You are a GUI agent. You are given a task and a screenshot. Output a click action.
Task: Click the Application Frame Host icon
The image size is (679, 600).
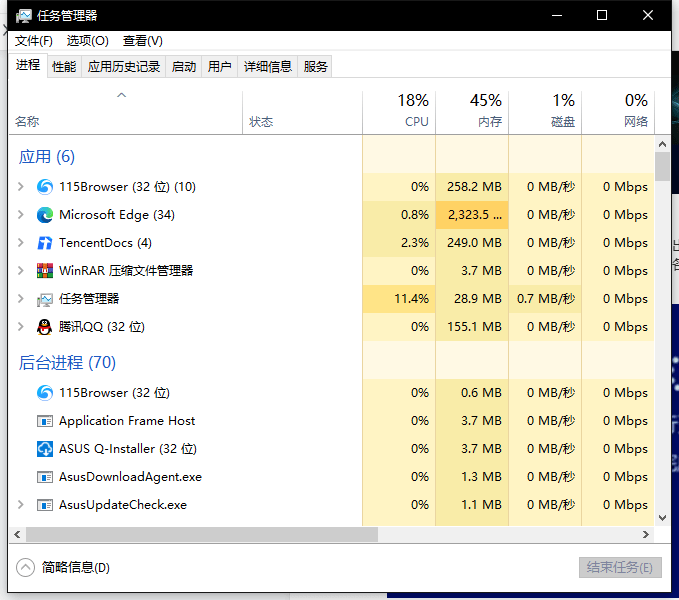pos(45,421)
